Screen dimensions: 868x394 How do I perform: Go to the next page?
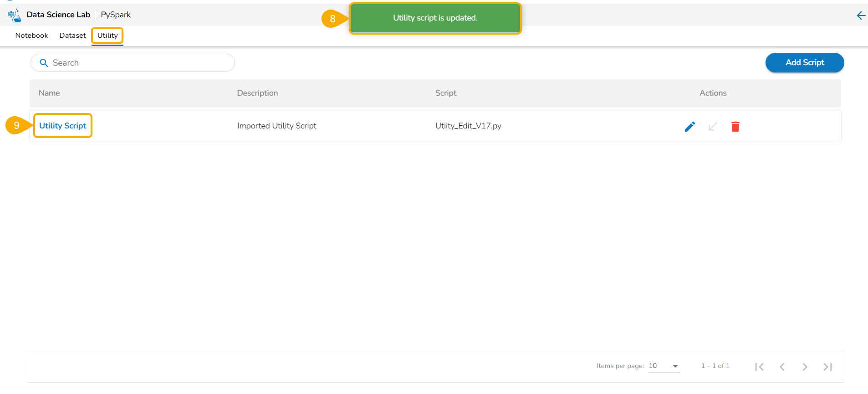(805, 367)
